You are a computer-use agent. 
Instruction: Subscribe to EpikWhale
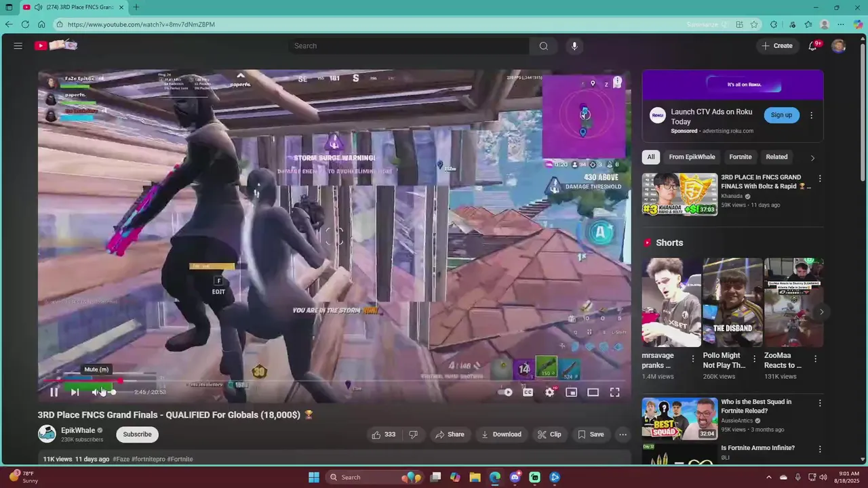[x=137, y=434]
